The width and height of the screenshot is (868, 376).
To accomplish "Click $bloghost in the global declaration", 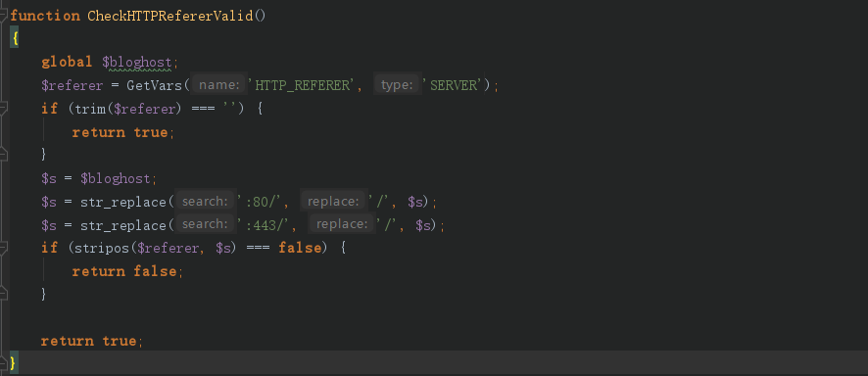I will coord(137,62).
